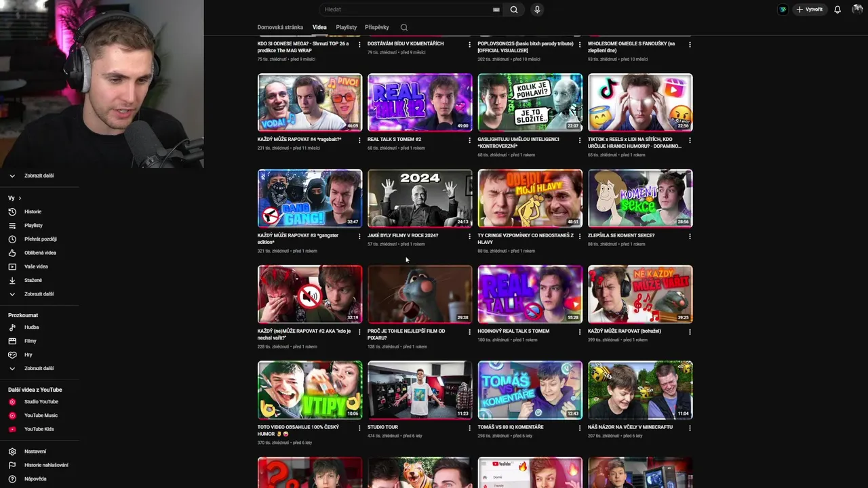
Task: Open the VTIPY video thumbnail
Action: point(310,390)
